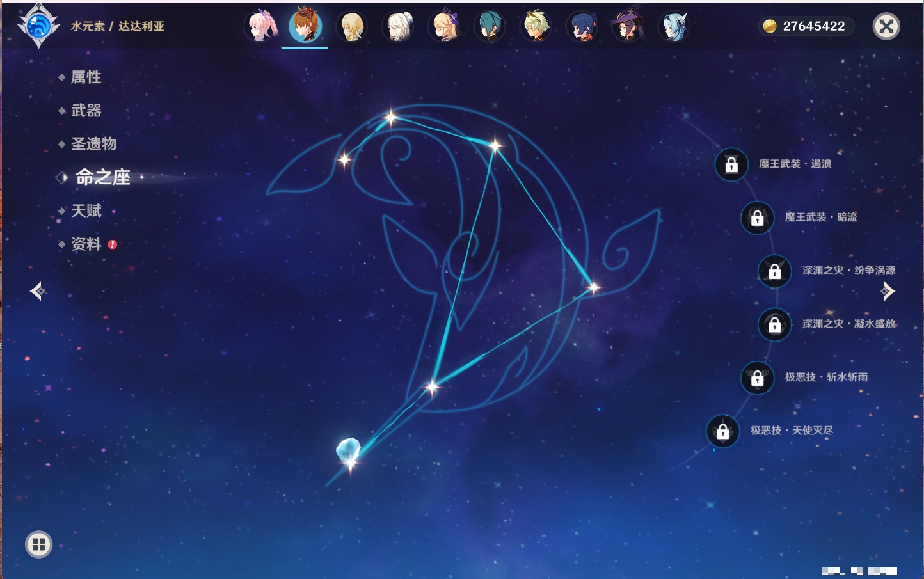Switch to next character with right arrow
The image size is (924, 579).
(x=888, y=291)
